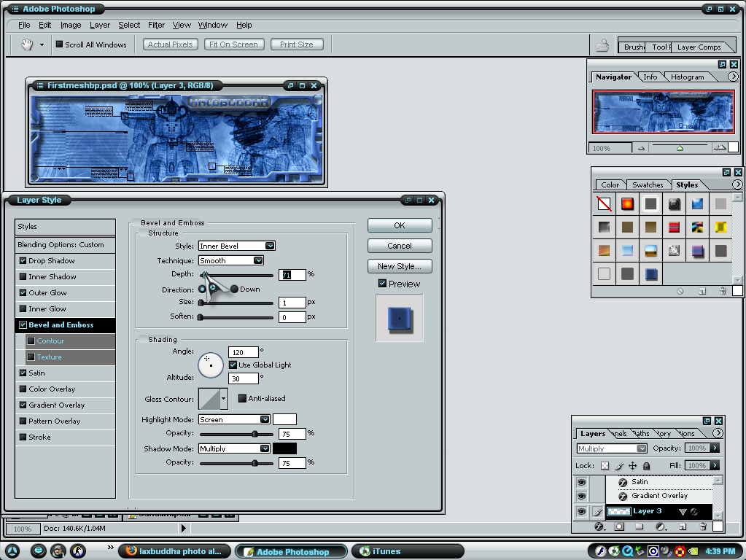Toggle the Drop Shadow checkbox

(x=23, y=261)
